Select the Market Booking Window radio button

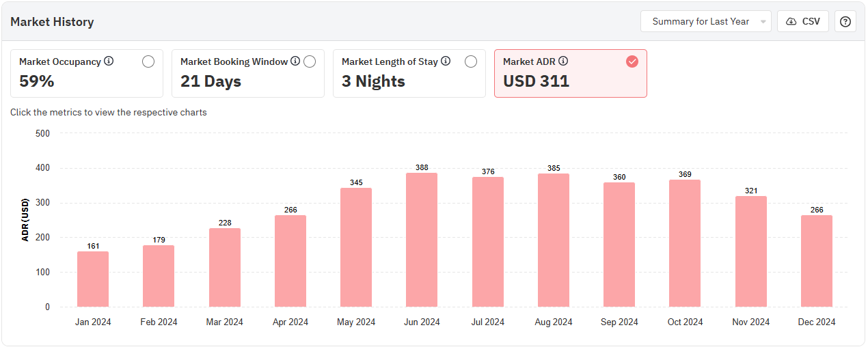point(310,61)
